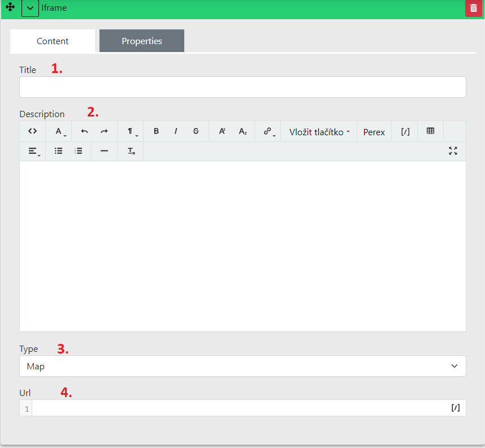The image size is (485, 448).
Task: Open the Content tab
Action: [x=53, y=41]
